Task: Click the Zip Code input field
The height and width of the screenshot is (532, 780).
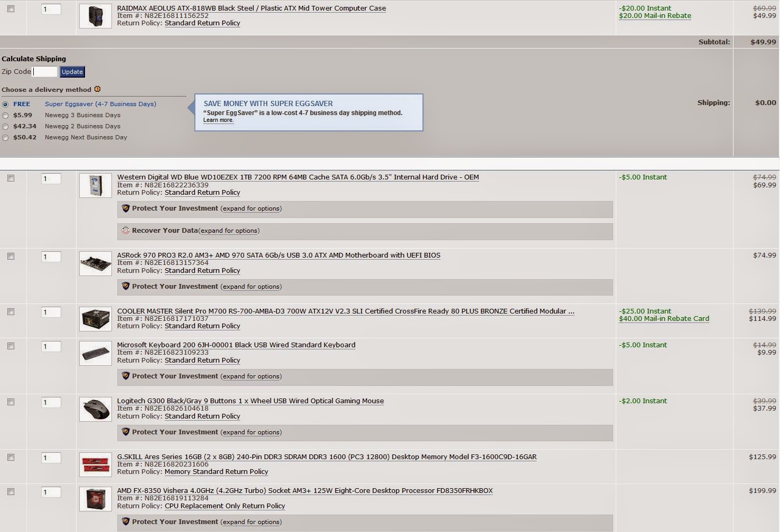Action: (45, 72)
